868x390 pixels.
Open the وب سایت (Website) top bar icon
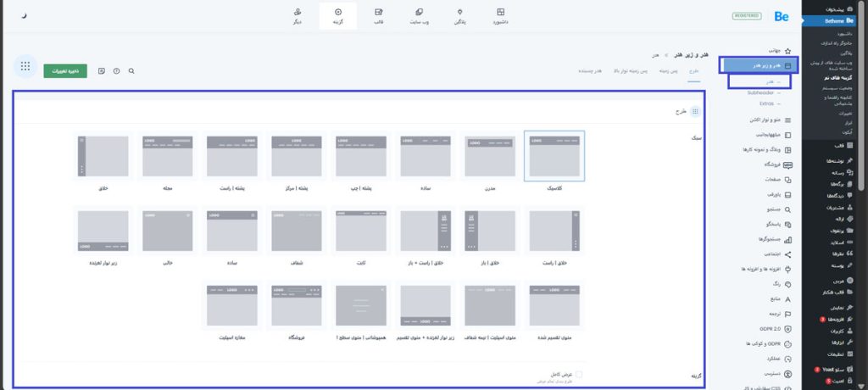coord(420,16)
